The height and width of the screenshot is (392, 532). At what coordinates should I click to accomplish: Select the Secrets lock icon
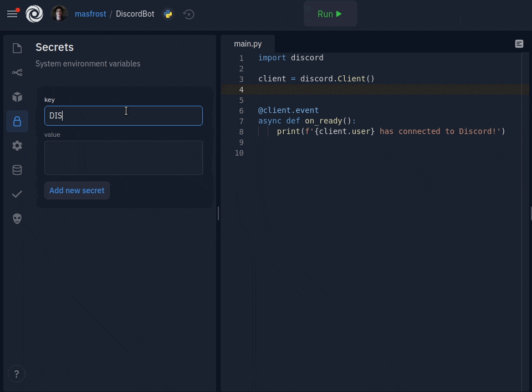(x=17, y=121)
